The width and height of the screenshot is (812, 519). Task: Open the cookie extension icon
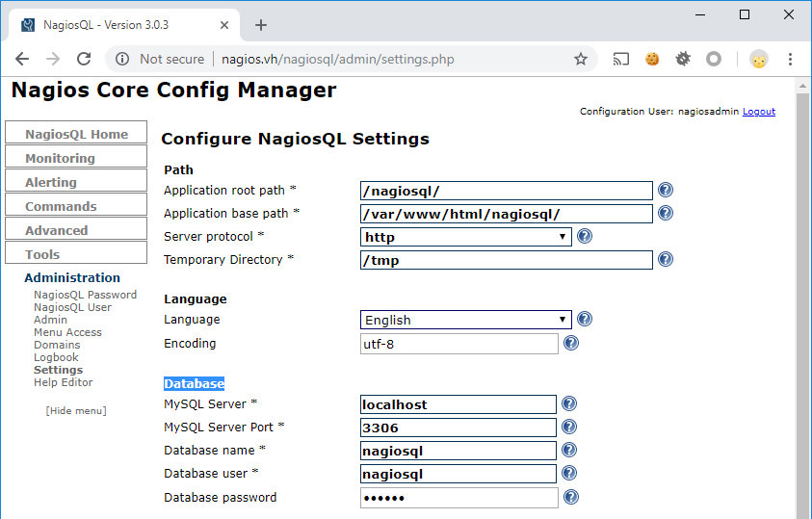(652, 59)
